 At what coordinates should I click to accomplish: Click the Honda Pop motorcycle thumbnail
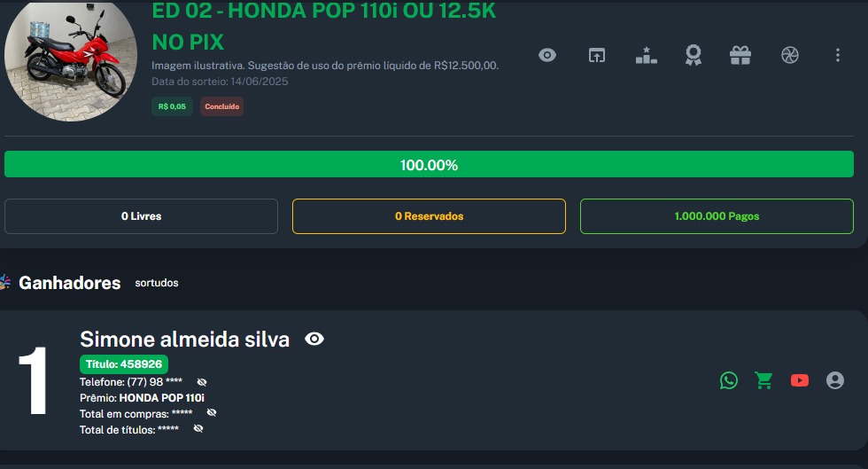[71, 60]
